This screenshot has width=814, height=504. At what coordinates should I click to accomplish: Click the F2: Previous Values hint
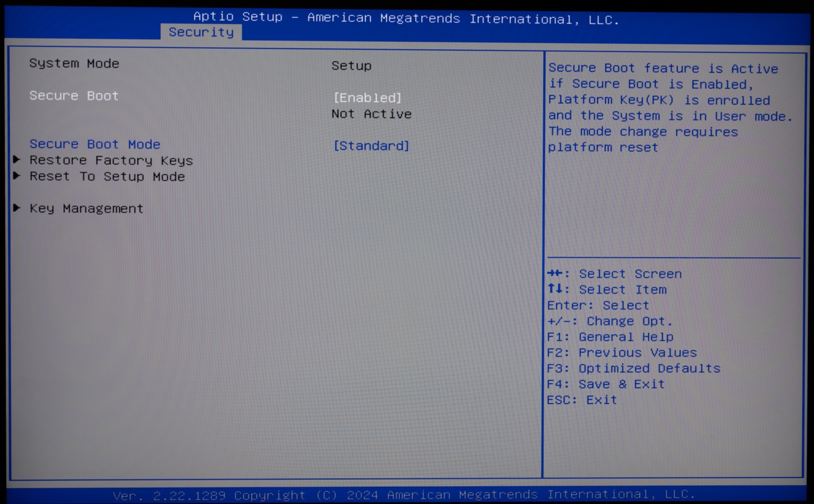622,353
